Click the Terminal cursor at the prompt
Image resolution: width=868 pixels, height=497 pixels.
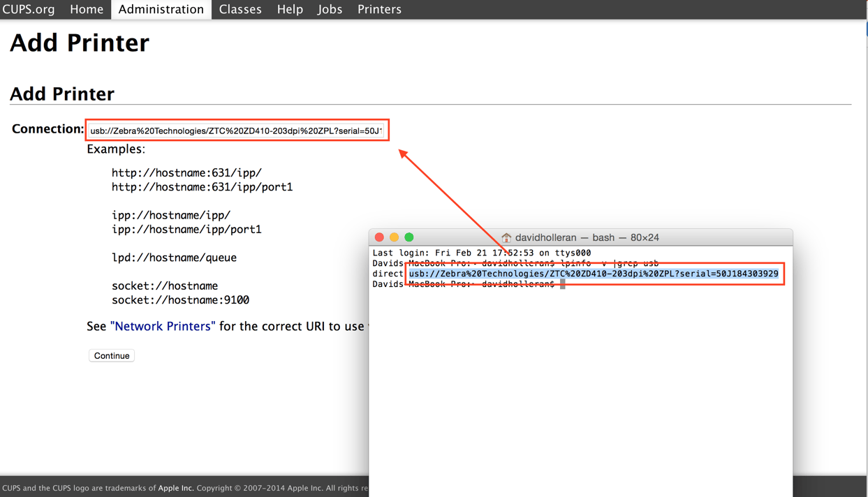[x=562, y=284]
